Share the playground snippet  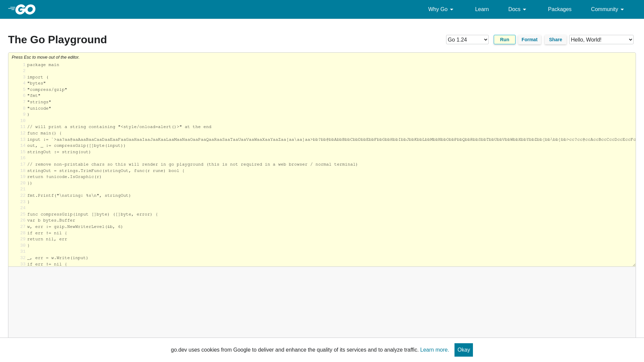pyautogui.click(x=555, y=40)
